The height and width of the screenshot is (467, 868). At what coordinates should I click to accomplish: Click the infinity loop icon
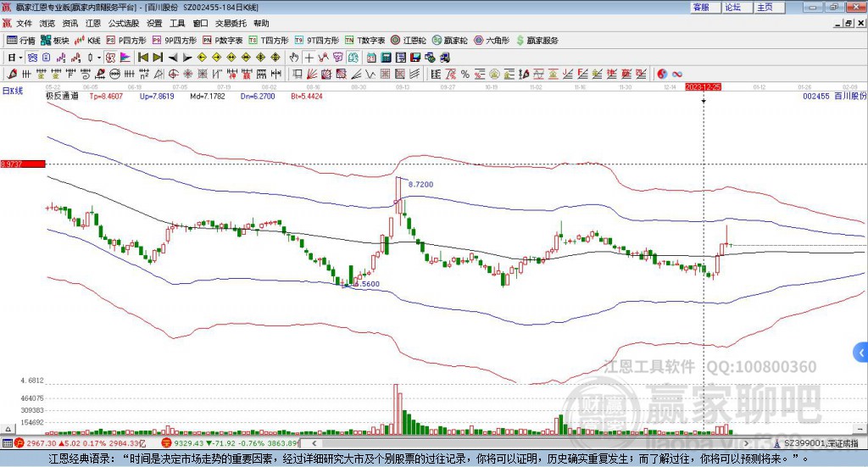677,74
